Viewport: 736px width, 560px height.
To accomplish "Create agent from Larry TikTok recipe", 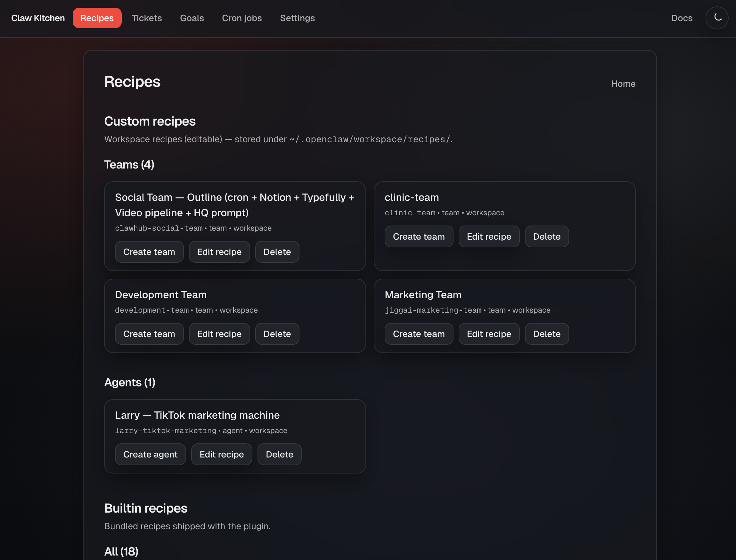I will [x=150, y=454].
